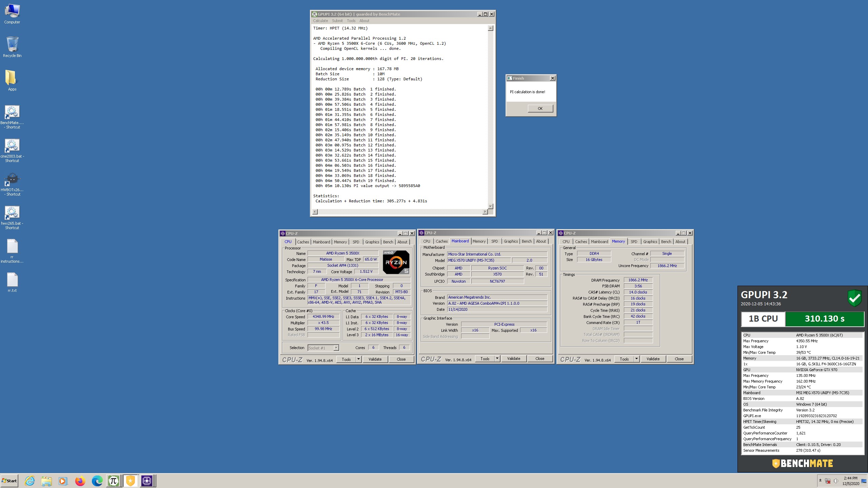This screenshot has height=488, width=868.
Task: Click GPUPI horizontal scrollbar left arrow
Action: pos(315,212)
